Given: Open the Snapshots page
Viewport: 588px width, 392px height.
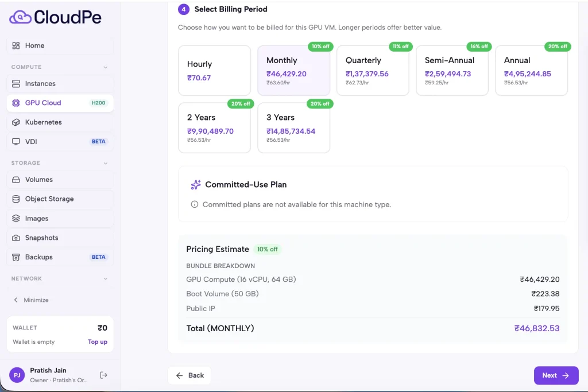Looking at the screenshot, I should (60, 238).
